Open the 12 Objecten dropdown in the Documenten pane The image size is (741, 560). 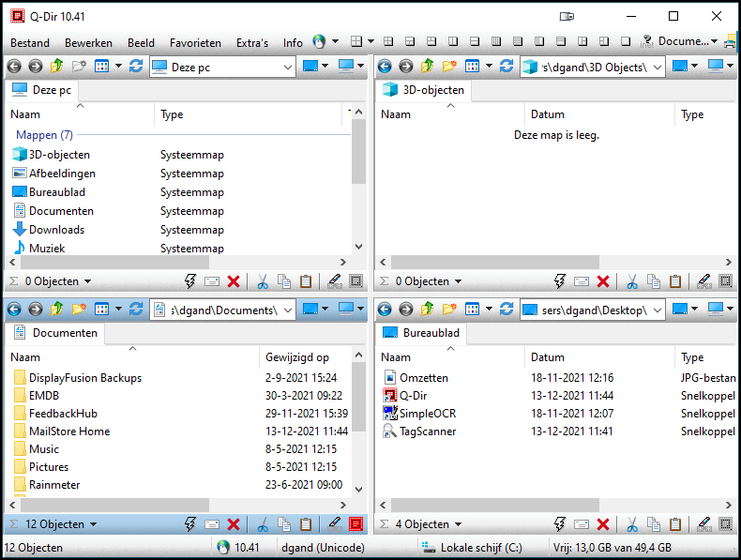coord(93,524)
